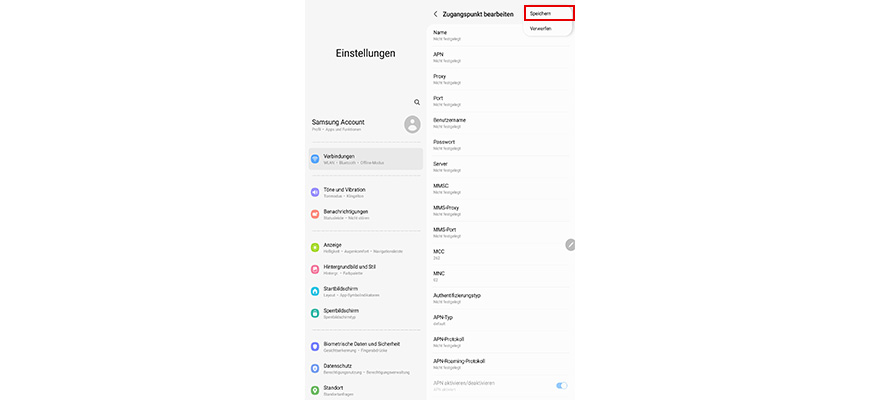The height and width of the screenshot is (400, 879).
Task: Edit the APN field
Action: tap(501, 57)
